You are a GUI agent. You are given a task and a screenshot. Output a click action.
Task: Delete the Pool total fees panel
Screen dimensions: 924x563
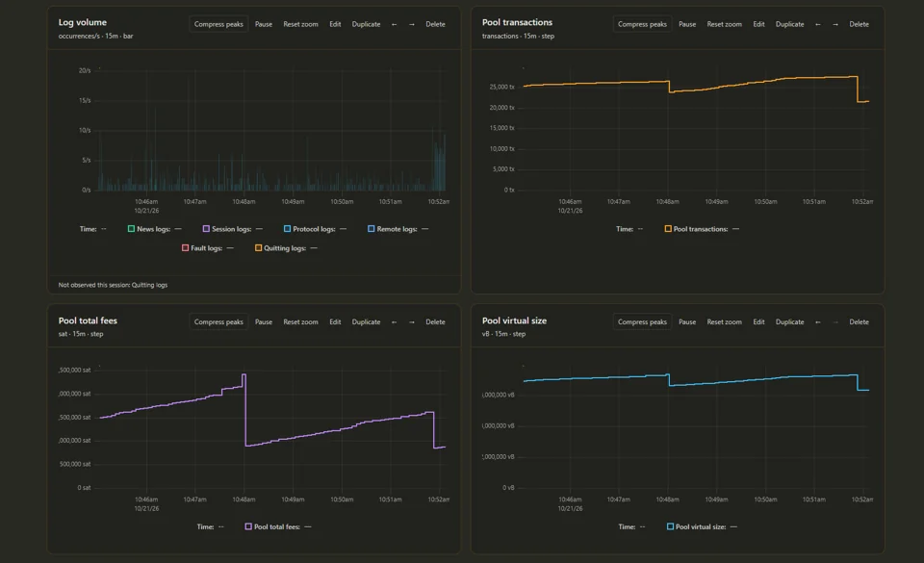point(435,322)
